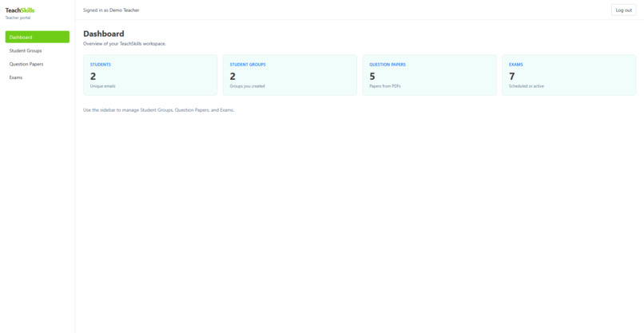Open the Dashboard sidebar item
This screenshot has width=644, height=333.
38,37
